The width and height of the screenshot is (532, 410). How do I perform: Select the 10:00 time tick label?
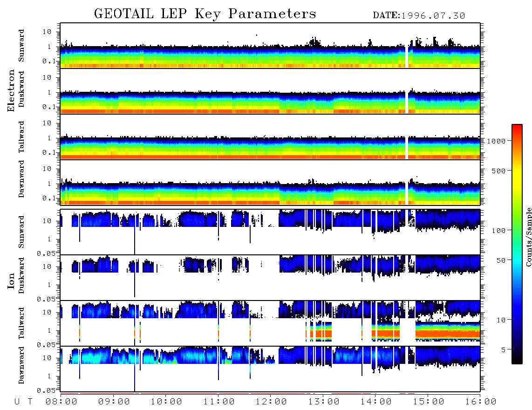tap(167, 402)
